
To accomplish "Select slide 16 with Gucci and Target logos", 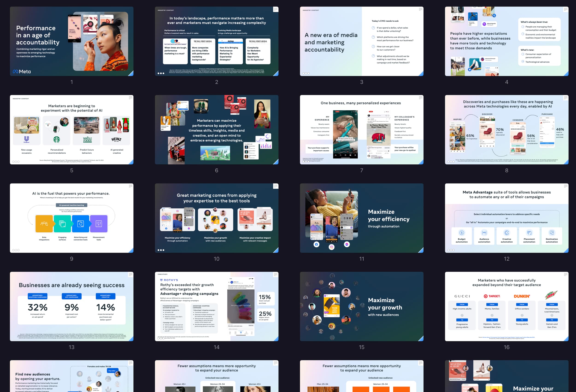I will (x=506, y=306).
